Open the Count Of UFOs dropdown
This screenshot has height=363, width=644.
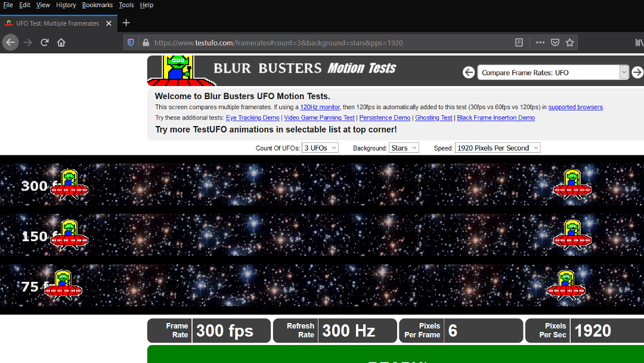tap(320, 147)
